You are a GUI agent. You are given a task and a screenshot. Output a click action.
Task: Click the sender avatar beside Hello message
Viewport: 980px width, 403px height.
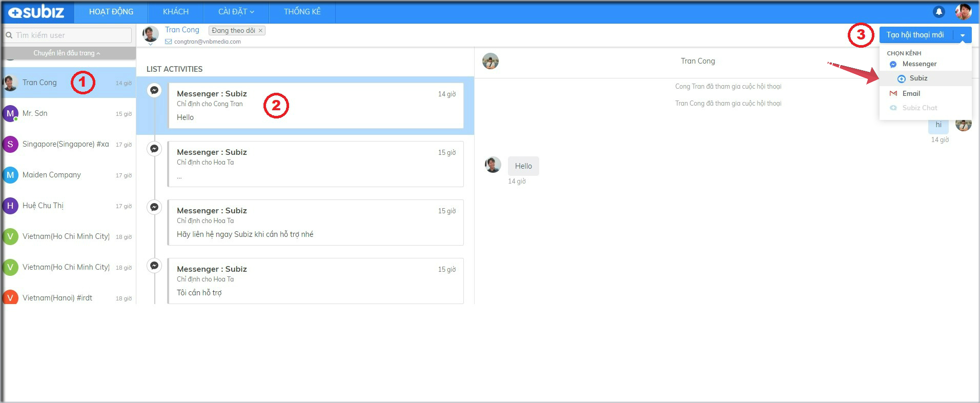click(x=493, y=165)
